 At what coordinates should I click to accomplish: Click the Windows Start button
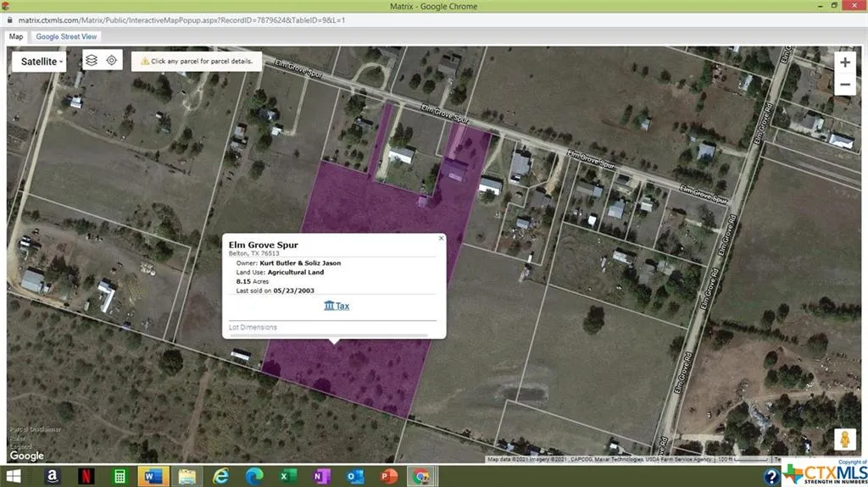click(16, 476)
